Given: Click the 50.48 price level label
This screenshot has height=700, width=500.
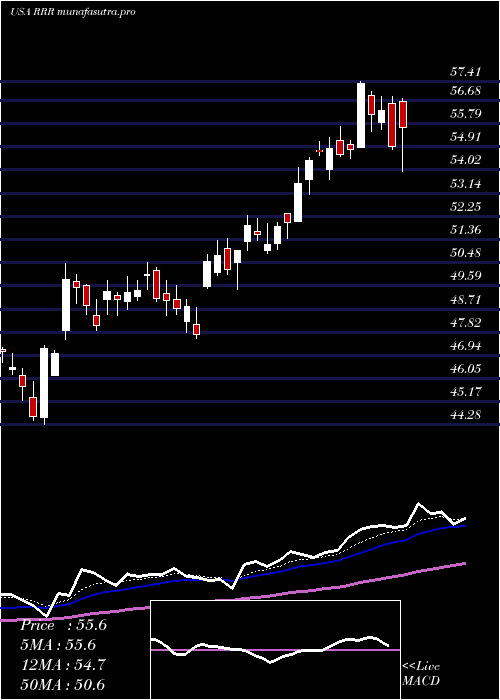Looking at the screenshot, I should pyautogui.click(x=465, y=253).
